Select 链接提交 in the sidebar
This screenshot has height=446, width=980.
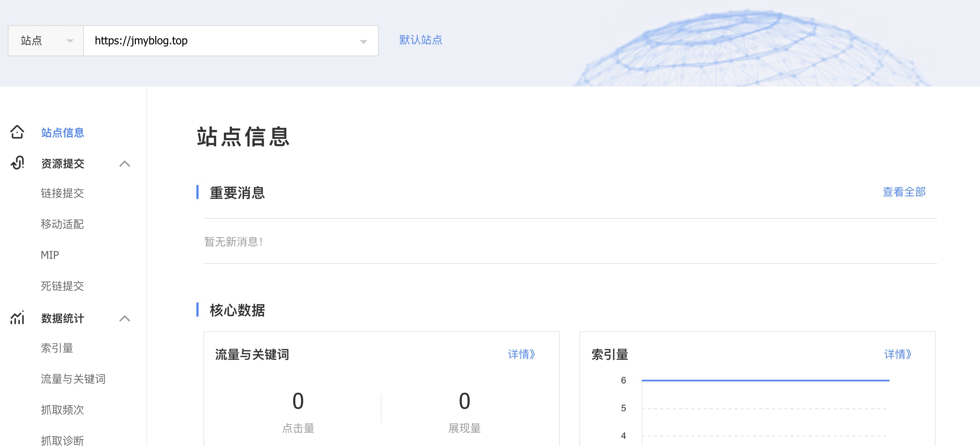(x=62, y=193)
